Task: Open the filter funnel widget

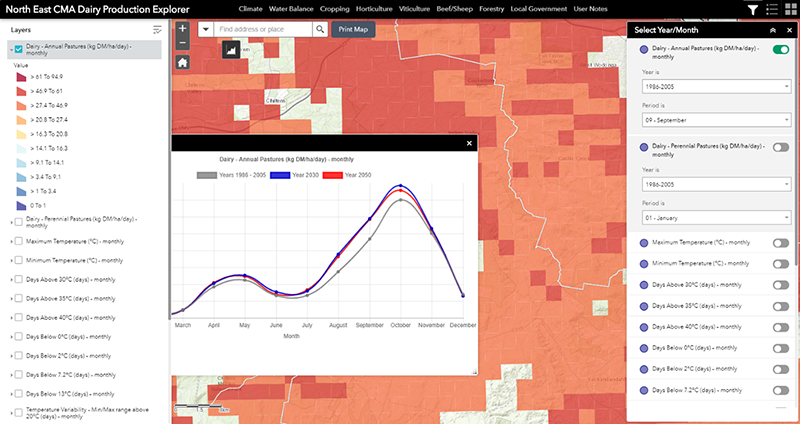Action: pos(752,9)
